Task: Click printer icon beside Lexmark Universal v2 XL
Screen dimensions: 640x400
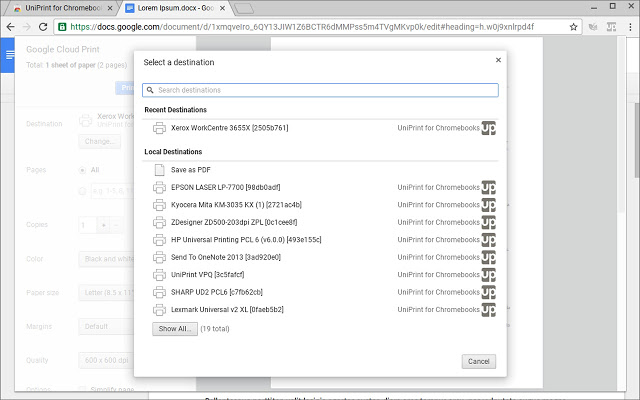Action: (x=159, y=310)
